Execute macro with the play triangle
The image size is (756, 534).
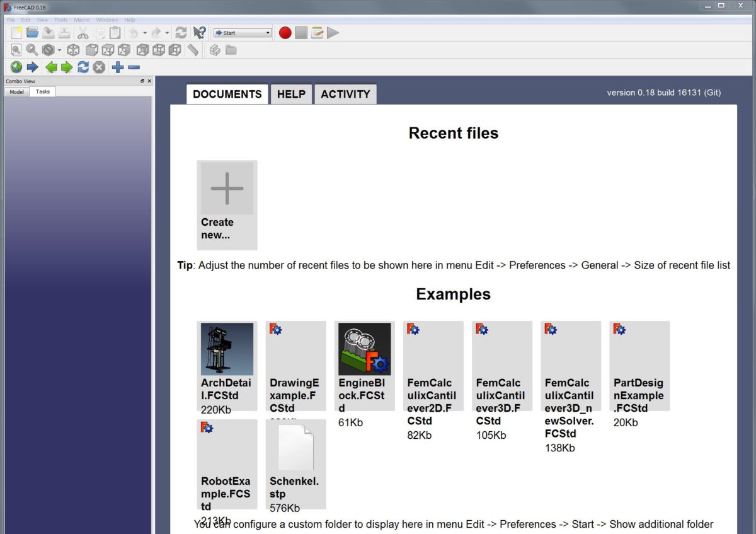click(x=333, y=33)
